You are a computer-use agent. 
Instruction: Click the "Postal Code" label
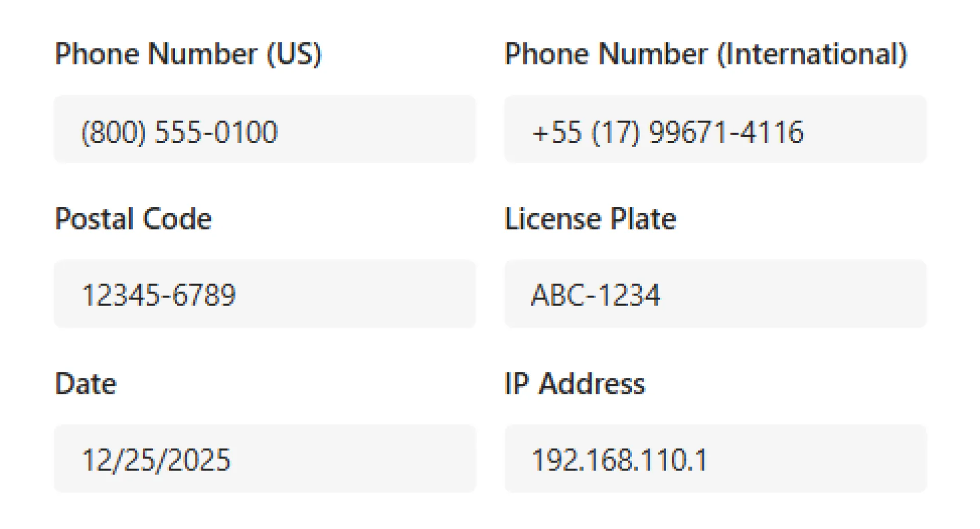133,219
